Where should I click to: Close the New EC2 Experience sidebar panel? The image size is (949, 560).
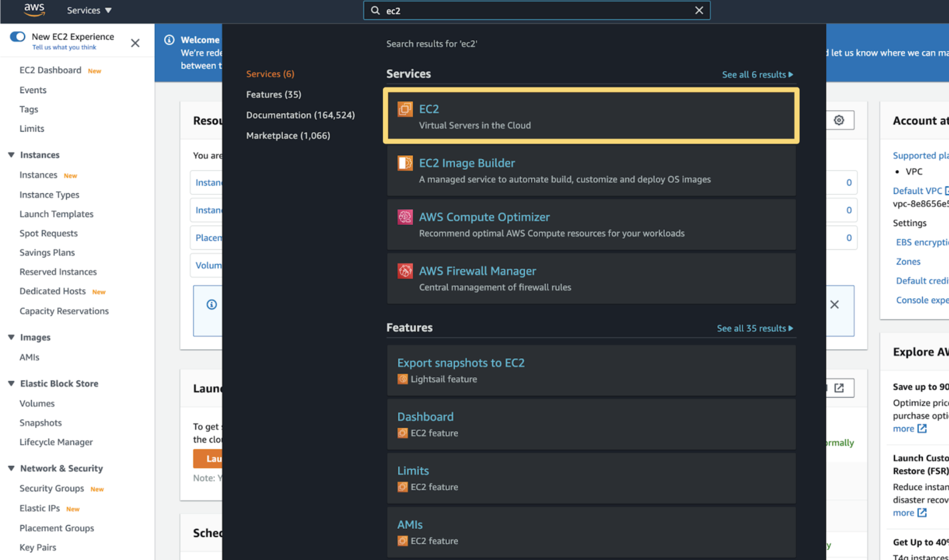[x=135, y=43]
